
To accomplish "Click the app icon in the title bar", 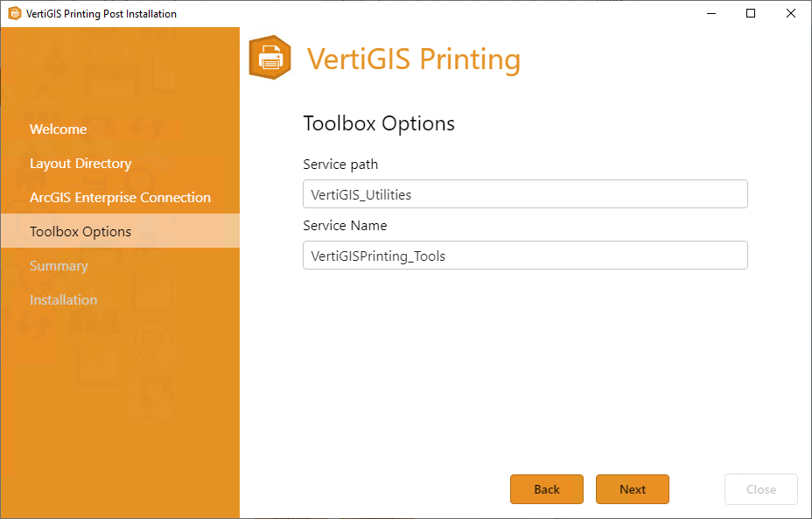I will pos(14,13).
